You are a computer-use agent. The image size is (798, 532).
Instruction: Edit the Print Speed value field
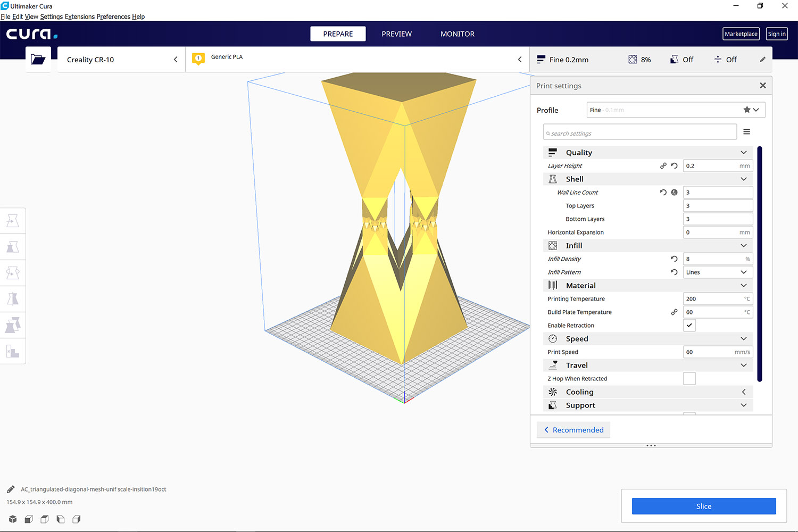point(713,352)
